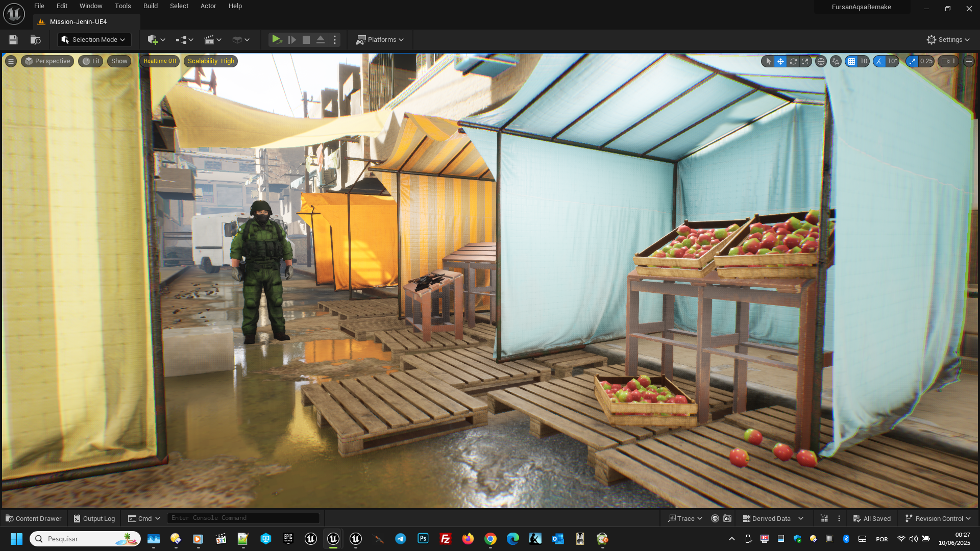Toggle the surface snapping icon

click(x=836, y=61)
